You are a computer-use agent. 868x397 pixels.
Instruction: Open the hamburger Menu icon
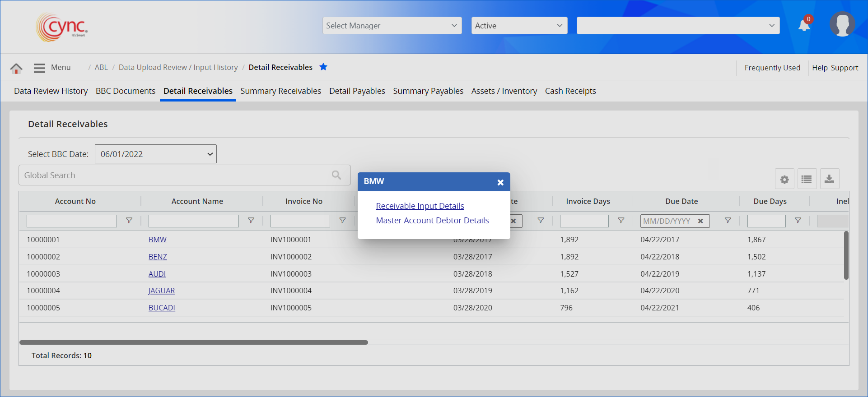pos(40,68)
